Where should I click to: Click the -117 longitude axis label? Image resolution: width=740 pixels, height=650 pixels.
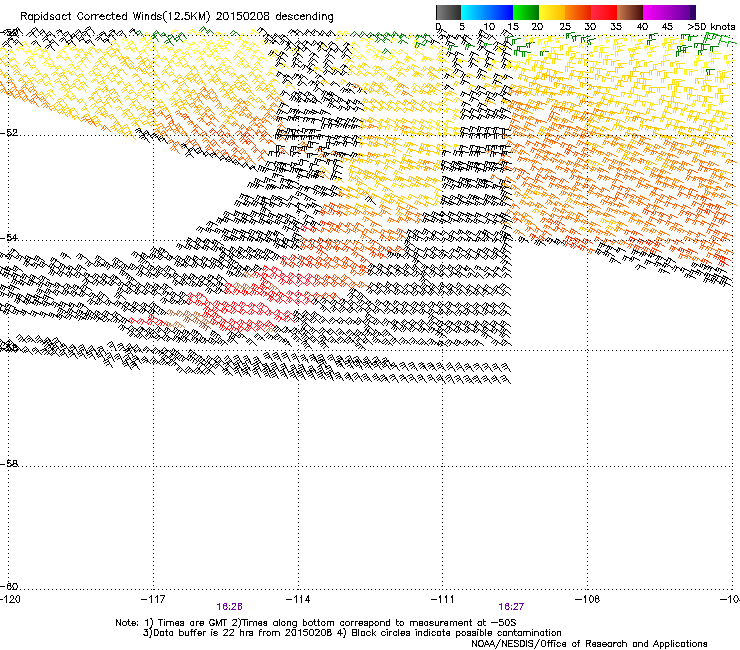pyautogui.click(x=153, y=599)
